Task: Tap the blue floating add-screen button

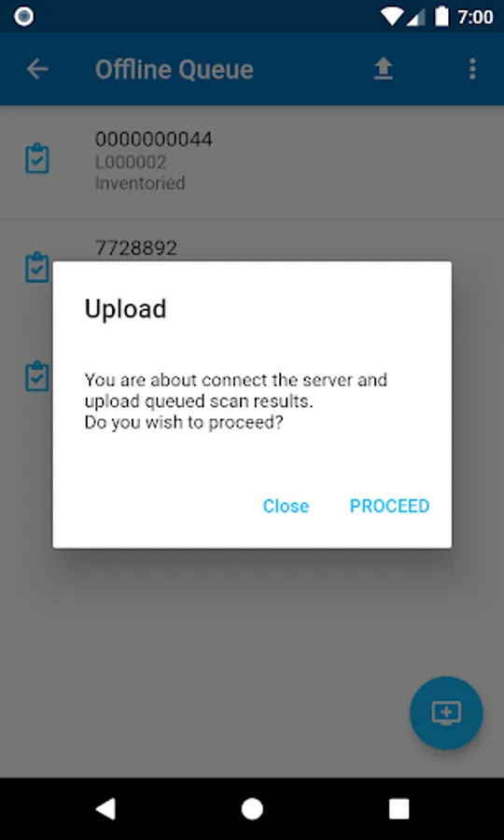Action: pyautogui.click(x=446, y=712)
